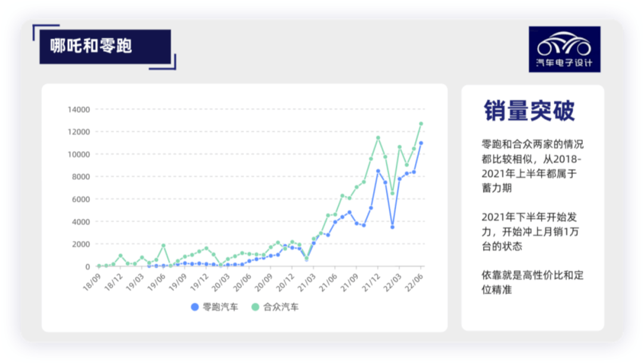Click the slide title 哪吒和零跑
Screen dimensions: 644x364
(91, 45)
